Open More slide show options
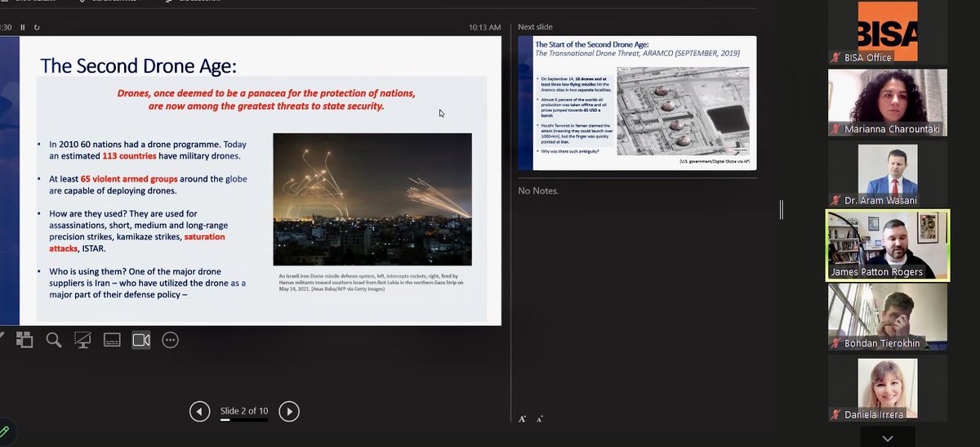This screenshot has height=447, width=980. click(x=170, y=340)
